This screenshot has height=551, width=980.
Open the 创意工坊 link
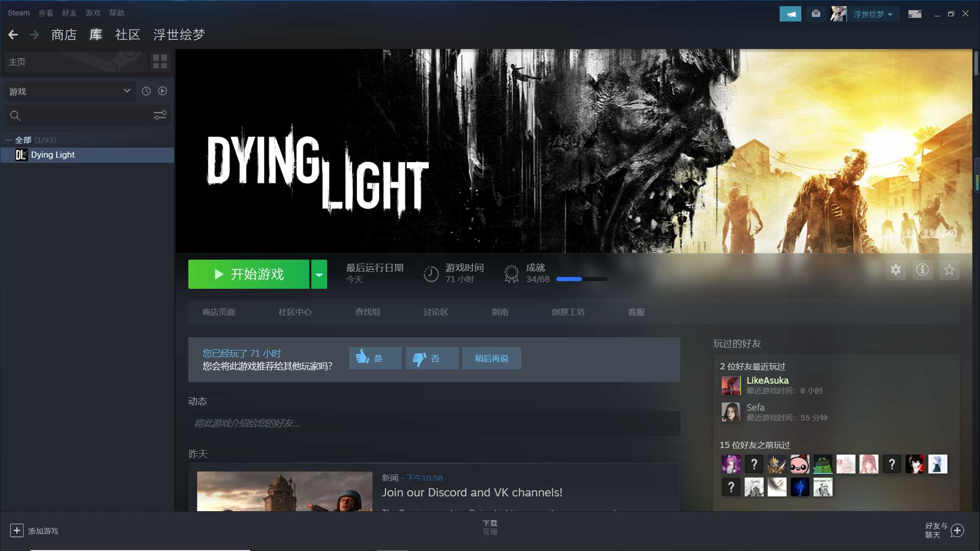568,312
